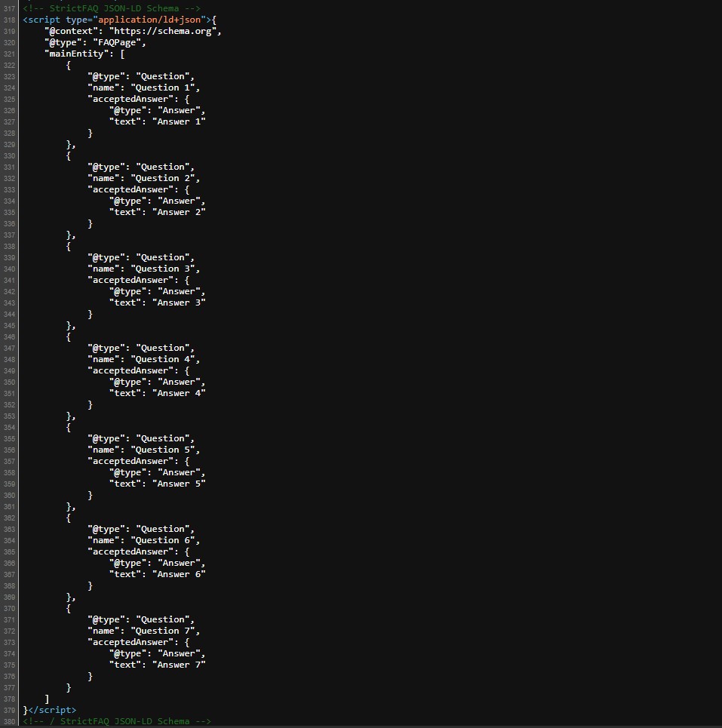The image size is (722, 728).
Task: Click line number 318 in the gutter
Action: [9, 20]
